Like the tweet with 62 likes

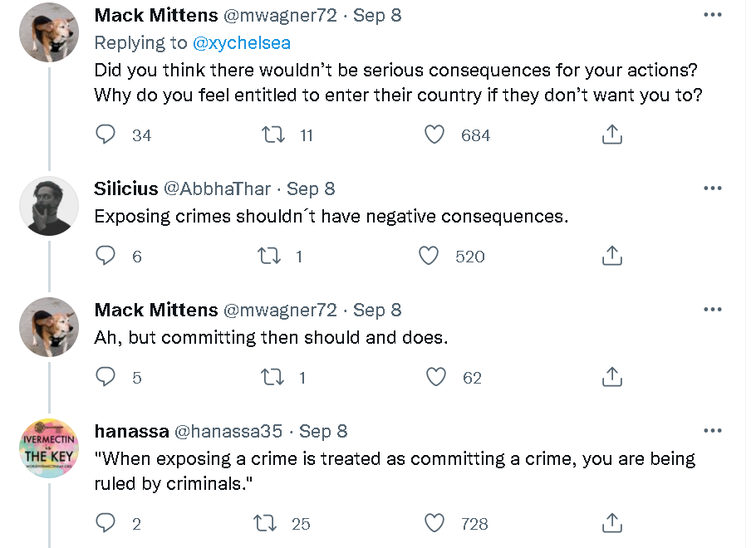(436, 377)
